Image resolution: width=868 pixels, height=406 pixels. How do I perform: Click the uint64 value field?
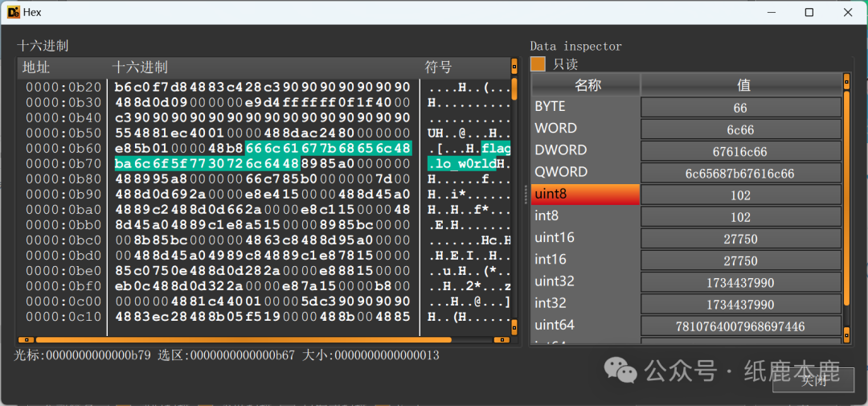tap(740, 326)
